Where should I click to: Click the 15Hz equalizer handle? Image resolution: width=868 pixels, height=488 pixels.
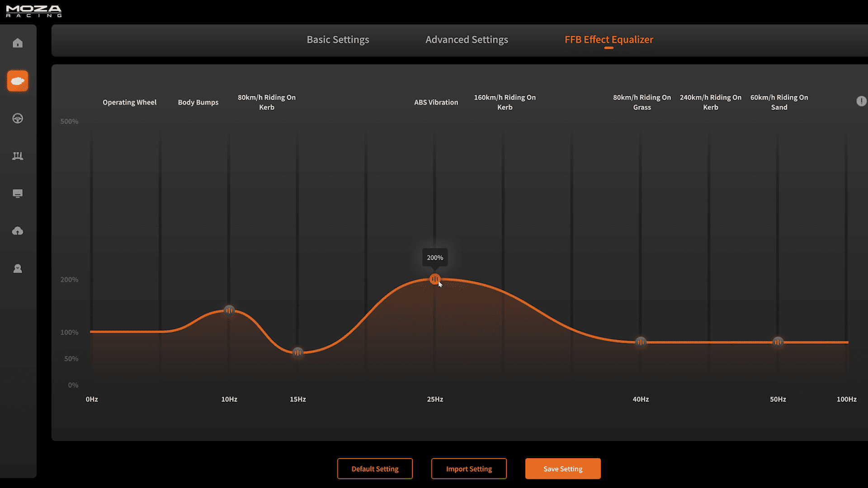297,352
